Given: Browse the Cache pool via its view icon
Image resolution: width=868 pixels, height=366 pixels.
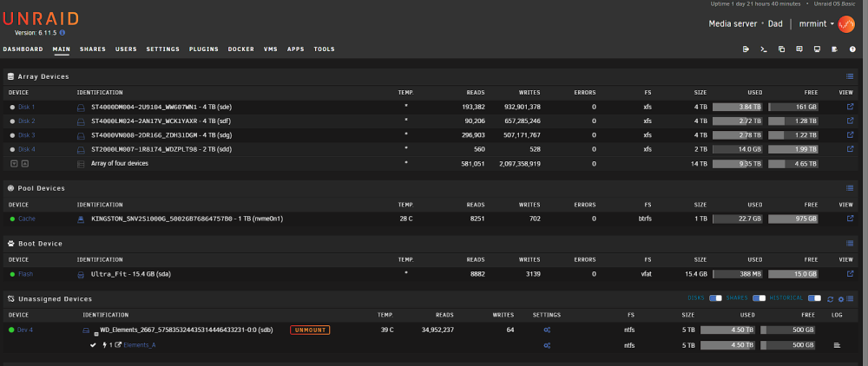Looking at the screenshot, I should (851, 219).
